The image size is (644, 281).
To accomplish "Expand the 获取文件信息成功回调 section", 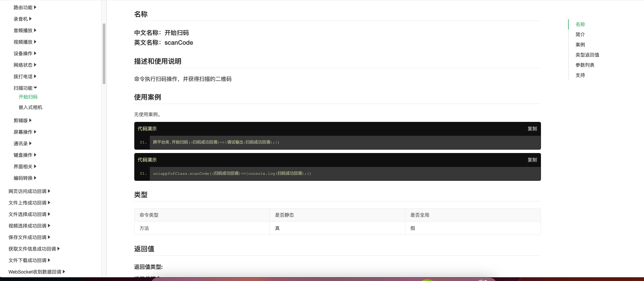I will pos(34,249).
